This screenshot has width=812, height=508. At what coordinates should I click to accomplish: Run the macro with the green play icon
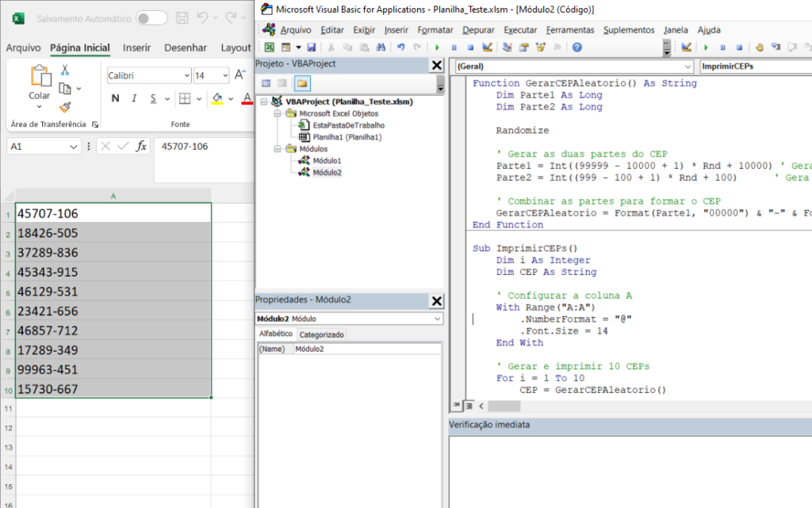438,48
